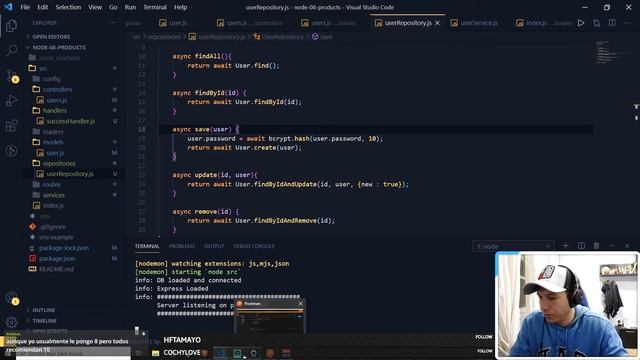640x360 pixels.
Task: Collapse the controllers folder
Action: coord(58,89)
